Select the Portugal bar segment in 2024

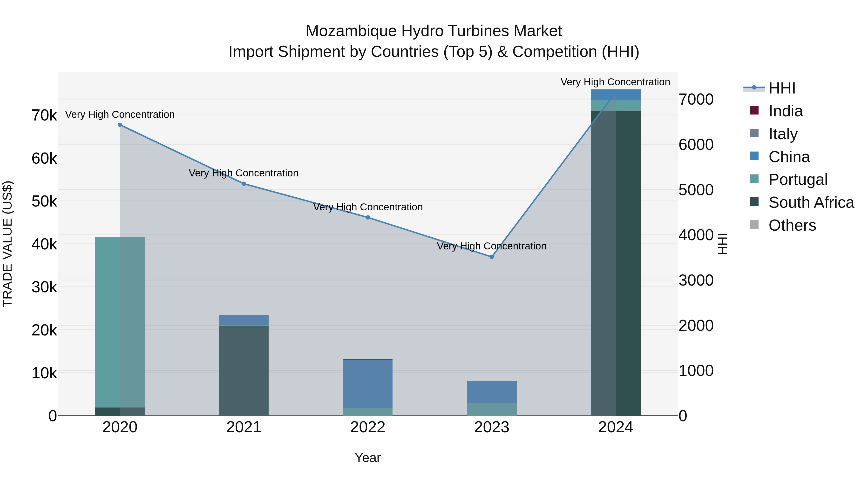coord(616,105)
